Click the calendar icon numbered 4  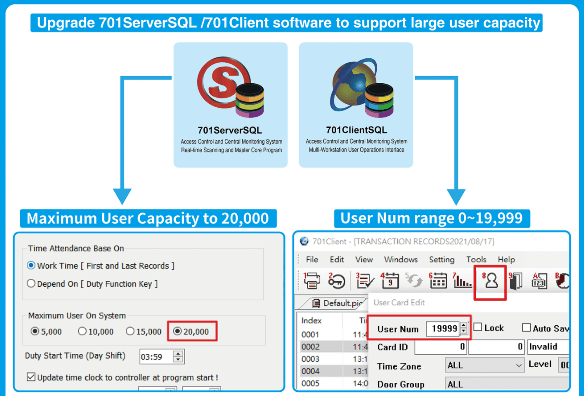pyautogui.click(x=390, y=281)
